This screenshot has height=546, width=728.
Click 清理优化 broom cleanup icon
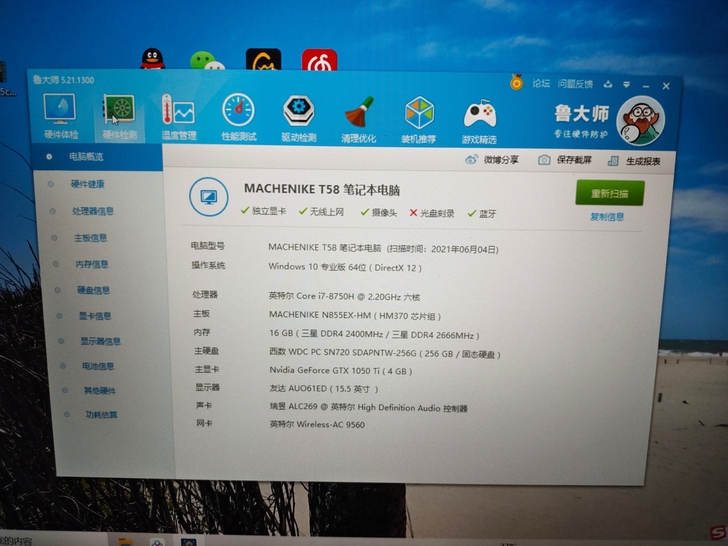point(359,114)
